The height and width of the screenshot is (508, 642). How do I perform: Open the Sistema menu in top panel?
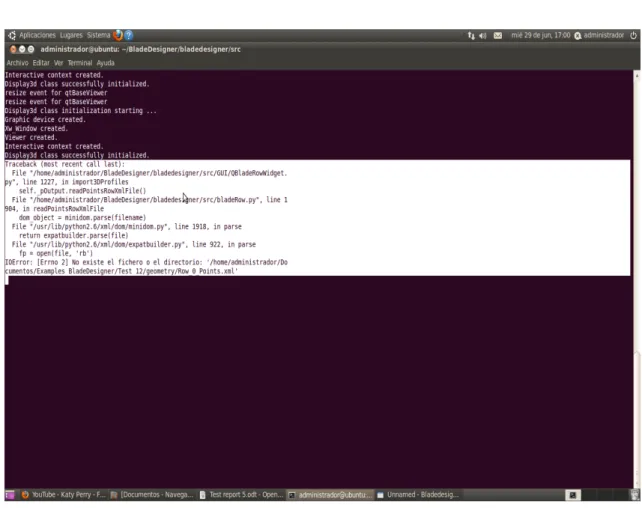click(98, 35)
